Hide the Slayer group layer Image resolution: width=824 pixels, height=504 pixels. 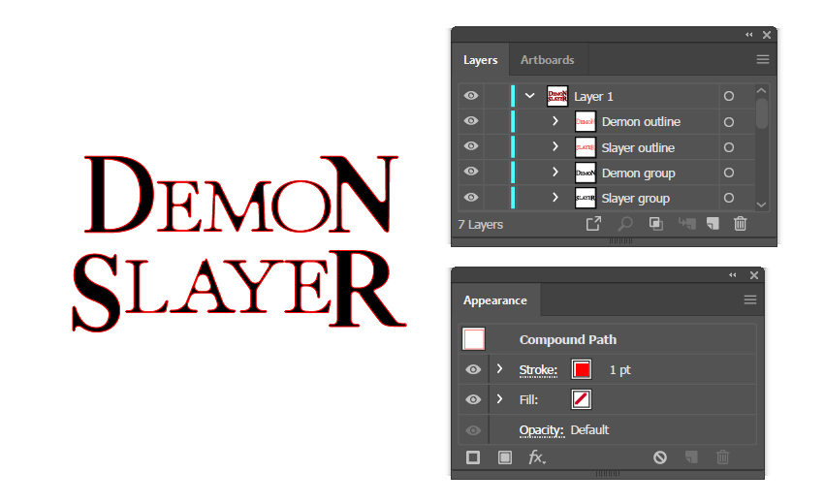(471, 197)
